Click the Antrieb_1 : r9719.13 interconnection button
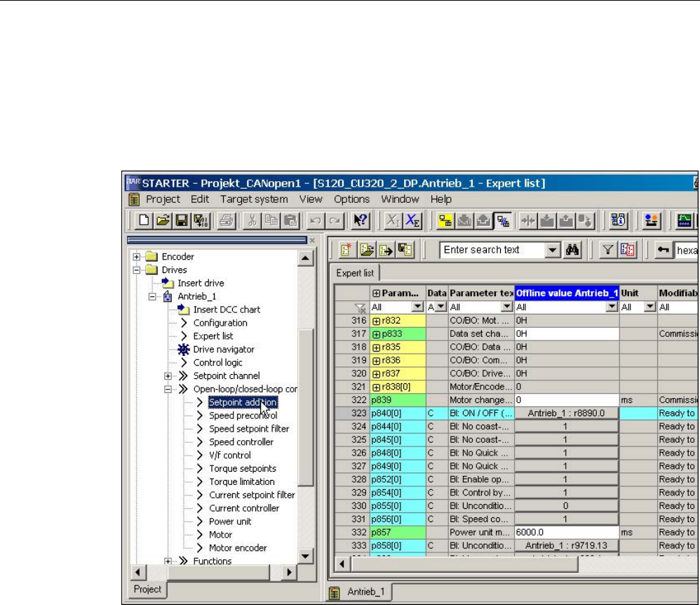This screenshot has height=605, width=700. coord(566,545)
